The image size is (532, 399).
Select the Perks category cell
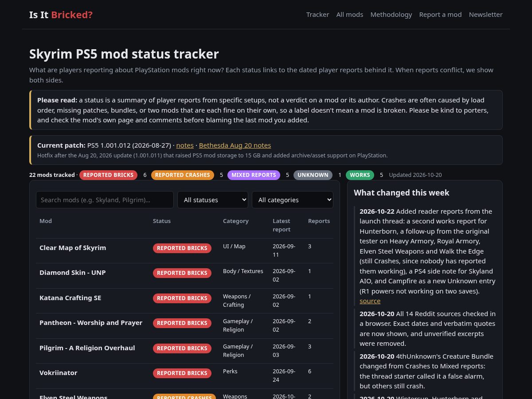(230, 372)
